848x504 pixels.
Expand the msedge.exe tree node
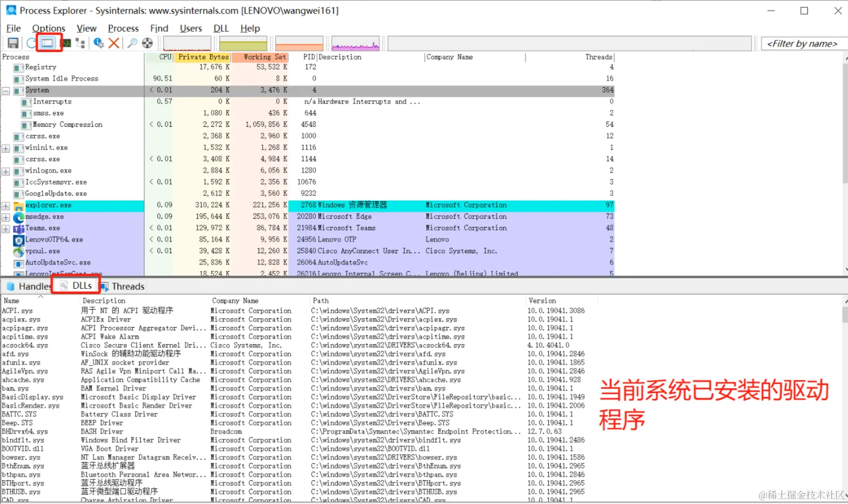click(x=6, y=218)
